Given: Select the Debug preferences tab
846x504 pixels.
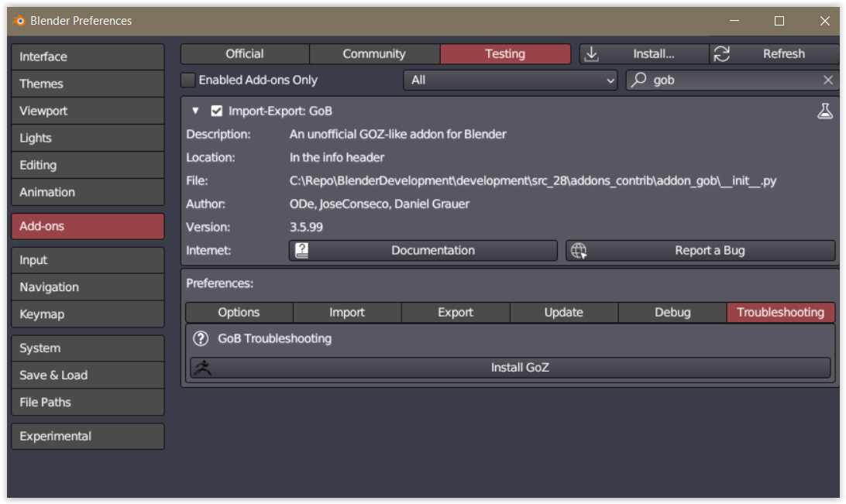Looking at the screenshot, I should click(x=672, y=312).
